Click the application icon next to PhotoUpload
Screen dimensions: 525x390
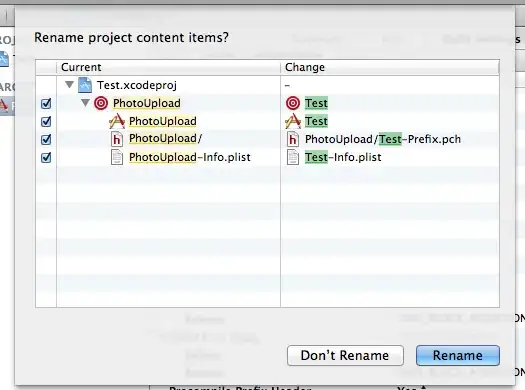pyautogui.click(x=117, y=121)
